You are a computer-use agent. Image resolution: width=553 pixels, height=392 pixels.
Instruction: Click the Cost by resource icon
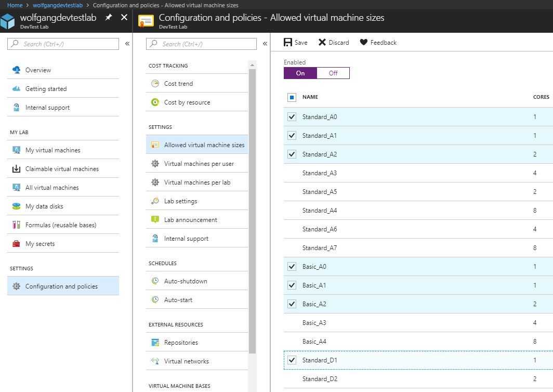[x=155, y=102]
